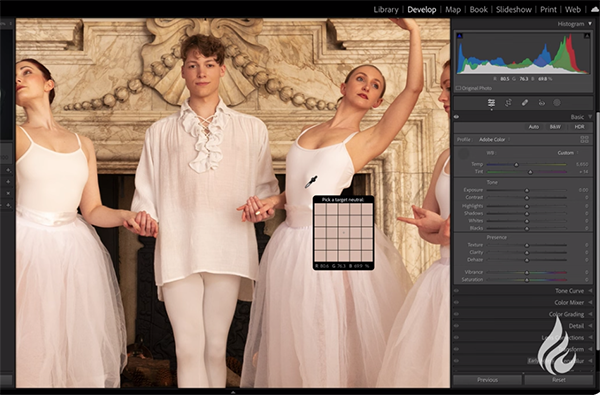This screenshot has height=395, width=600.
Task: Click the Tint slider handle
Action: click(530, 172)
